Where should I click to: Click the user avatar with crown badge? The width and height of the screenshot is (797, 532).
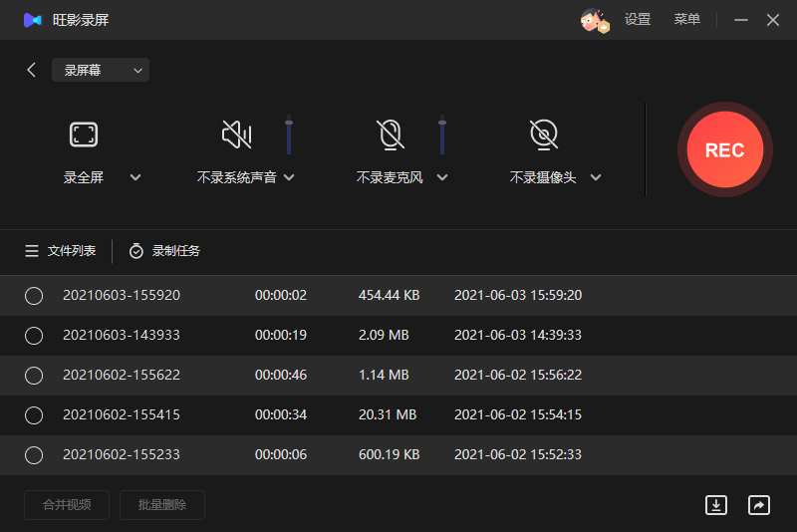click(x=594, y=20)
